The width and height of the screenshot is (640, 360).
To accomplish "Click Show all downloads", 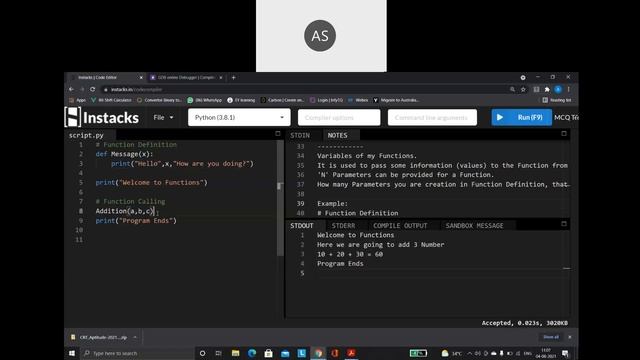I will pos(551,337).
